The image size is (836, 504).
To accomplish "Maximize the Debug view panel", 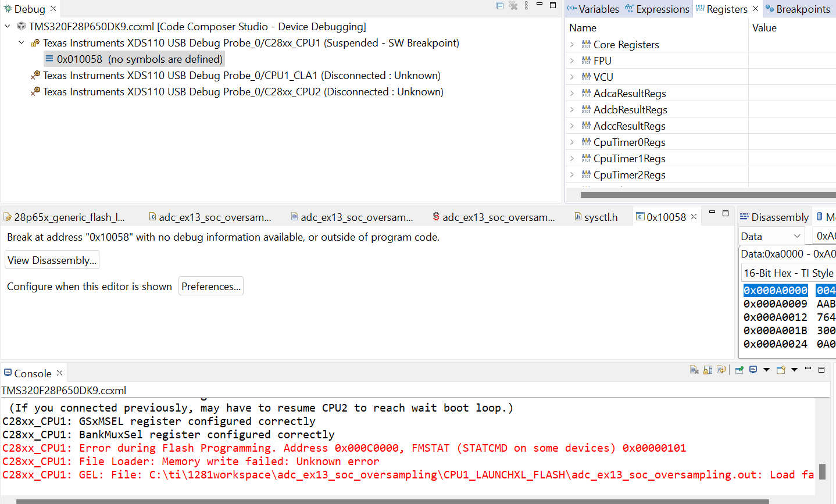I will tap(553, 5).
